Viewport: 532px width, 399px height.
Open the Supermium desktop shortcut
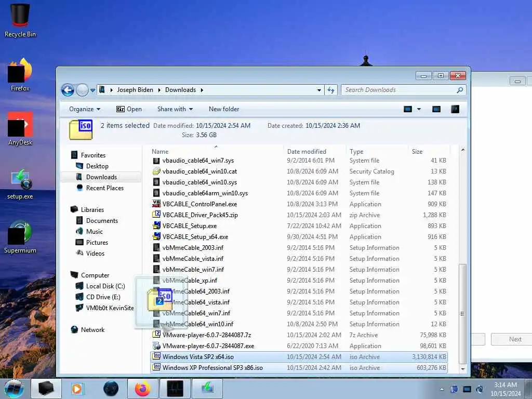tap(20, 237)
